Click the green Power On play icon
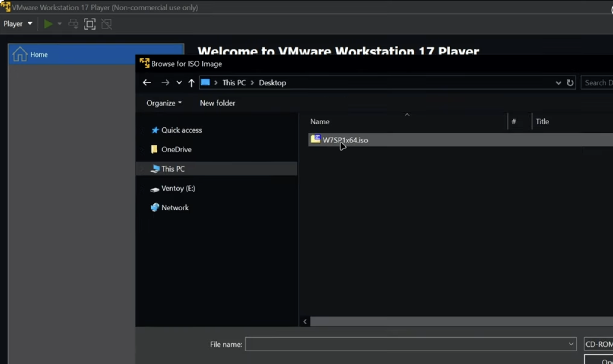This screenshot has width=613, height=364. tap(48, 24)
